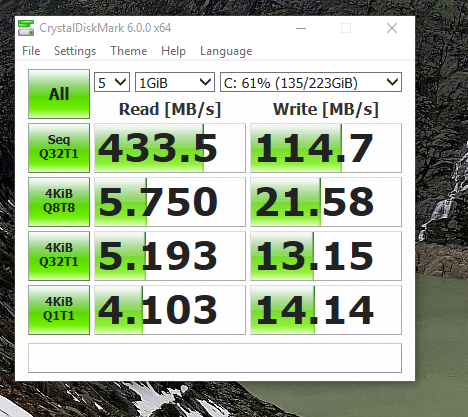Click the empty comment field at bottom
This screenshot has width=468, height=417.
click(215, 358)
